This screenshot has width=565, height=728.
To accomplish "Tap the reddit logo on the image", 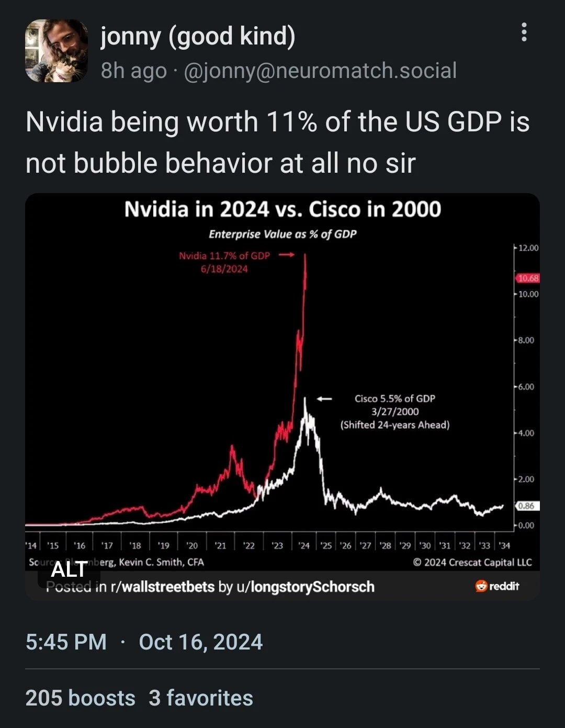I will point(497,586).
